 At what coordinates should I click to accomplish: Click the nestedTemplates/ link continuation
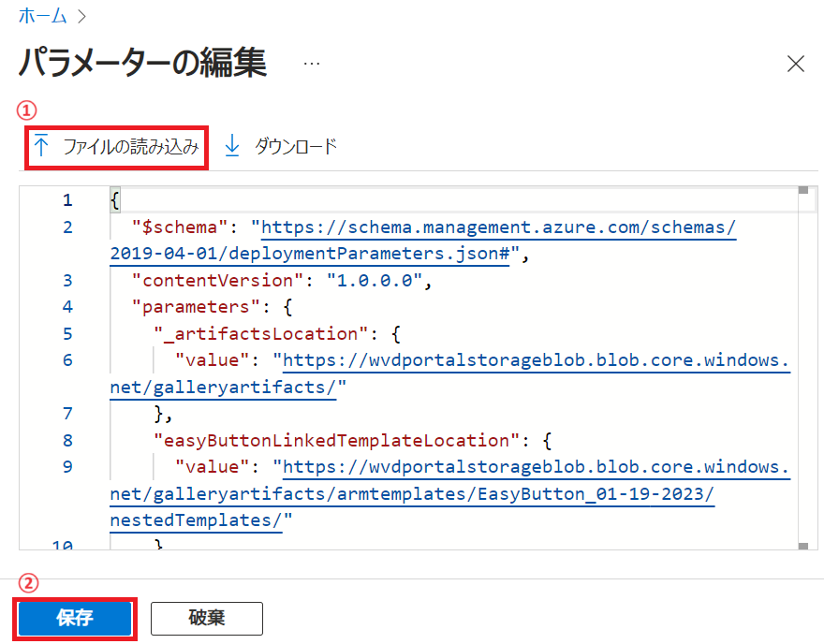(196, 520)
